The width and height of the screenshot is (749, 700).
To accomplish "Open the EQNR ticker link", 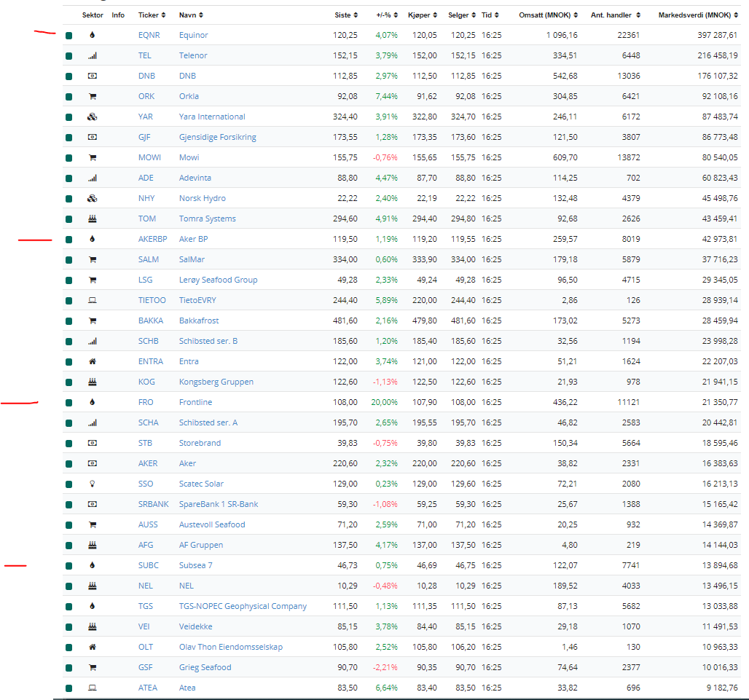I will click(x=149, y=35).
